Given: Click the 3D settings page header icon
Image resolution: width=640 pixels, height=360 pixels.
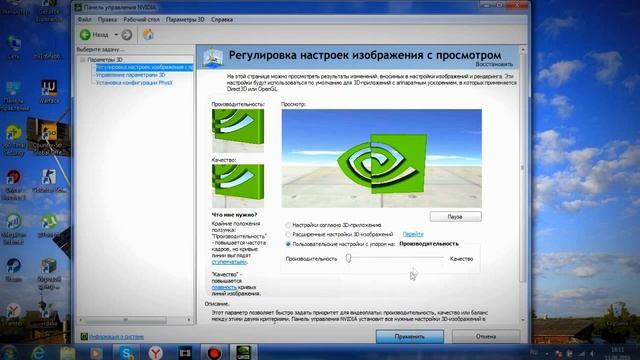Looking at the screenshot, I should pos(213,58).
